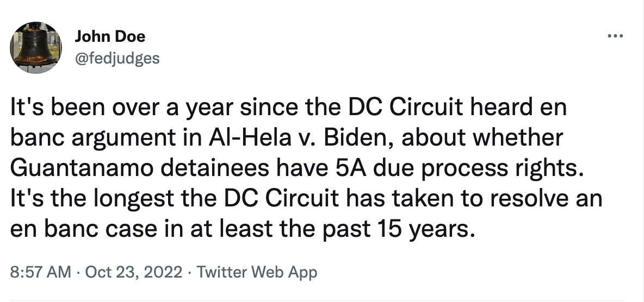Open John Doe's profile name
Viewport: 644px width, 302px height.
110,36
